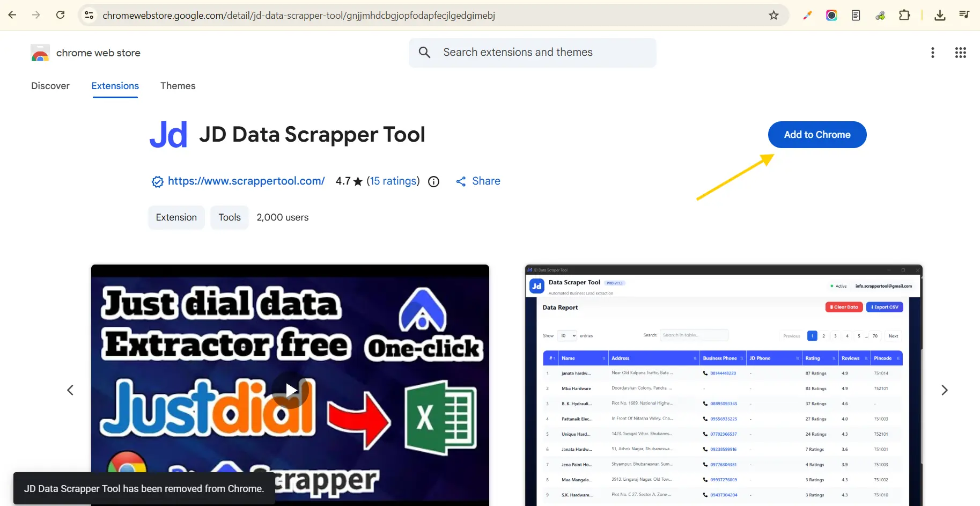
Task: Click the JD Data Scrapper Tool title
Action: pyautogui.click(x=312, y=135)
